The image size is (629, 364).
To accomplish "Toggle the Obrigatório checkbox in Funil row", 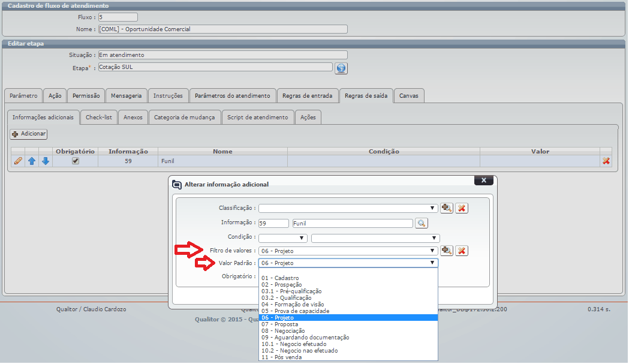I will click(76, 161).
